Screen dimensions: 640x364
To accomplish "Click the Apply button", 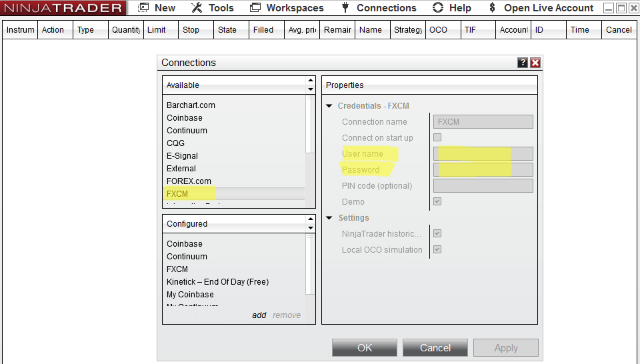I will click(506, 348).
